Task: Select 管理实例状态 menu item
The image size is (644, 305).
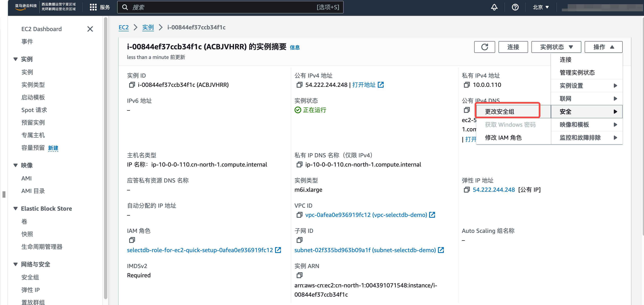Action: (x=587, y=73)
